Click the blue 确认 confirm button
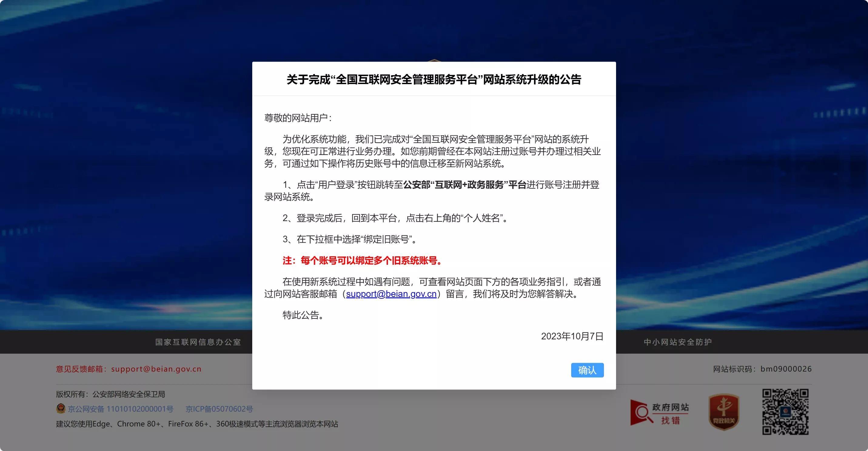Viewport: 868px width, 451px height. 587,370
